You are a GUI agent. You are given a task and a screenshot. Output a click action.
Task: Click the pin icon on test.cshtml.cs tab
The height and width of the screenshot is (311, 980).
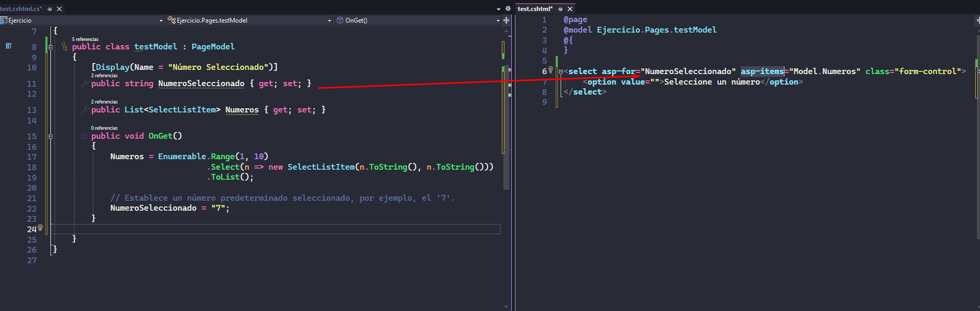(x=50, y=9)
